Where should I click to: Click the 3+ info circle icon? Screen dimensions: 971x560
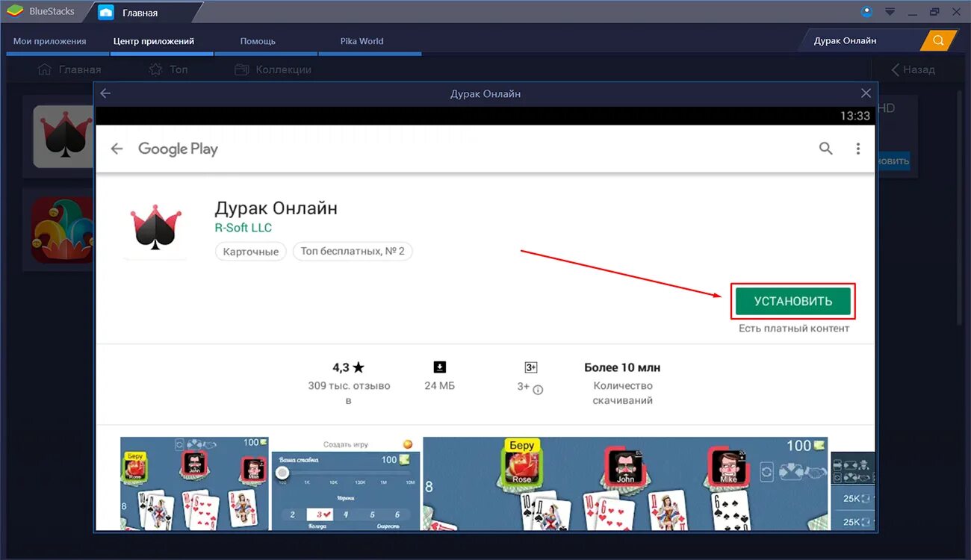click(x=538, y=389)
